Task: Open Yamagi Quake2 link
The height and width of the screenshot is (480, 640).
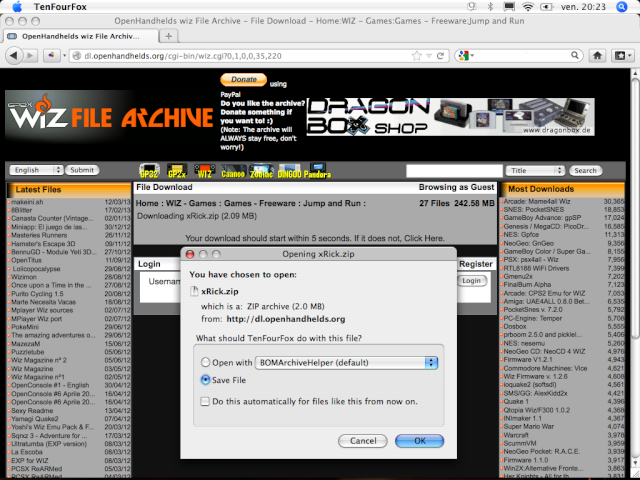Action: (35, 418)
